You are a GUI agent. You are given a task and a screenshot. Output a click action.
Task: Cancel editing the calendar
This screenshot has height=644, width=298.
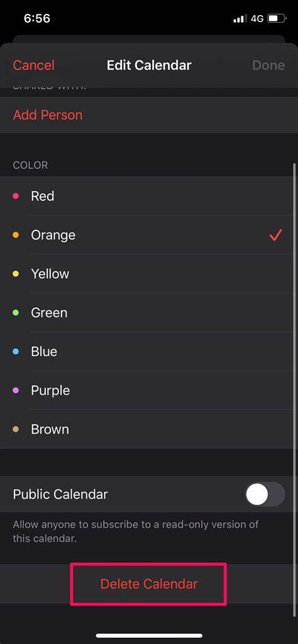[34, 65]
